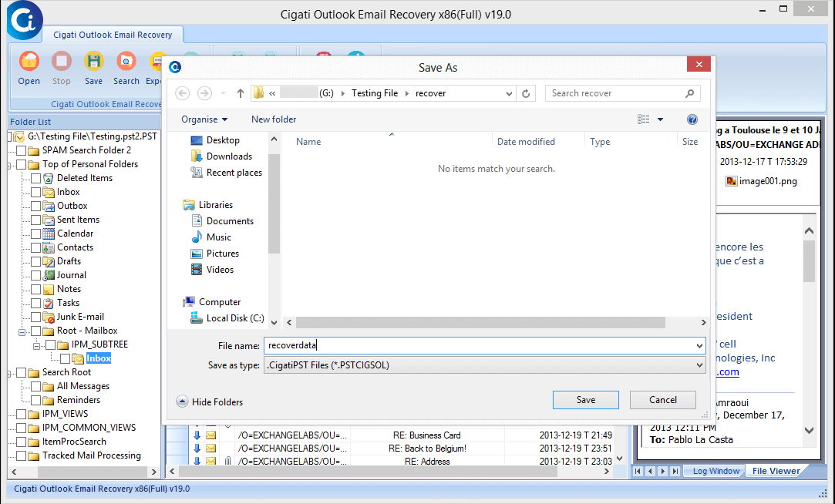Open Videos library

(213, 269)
